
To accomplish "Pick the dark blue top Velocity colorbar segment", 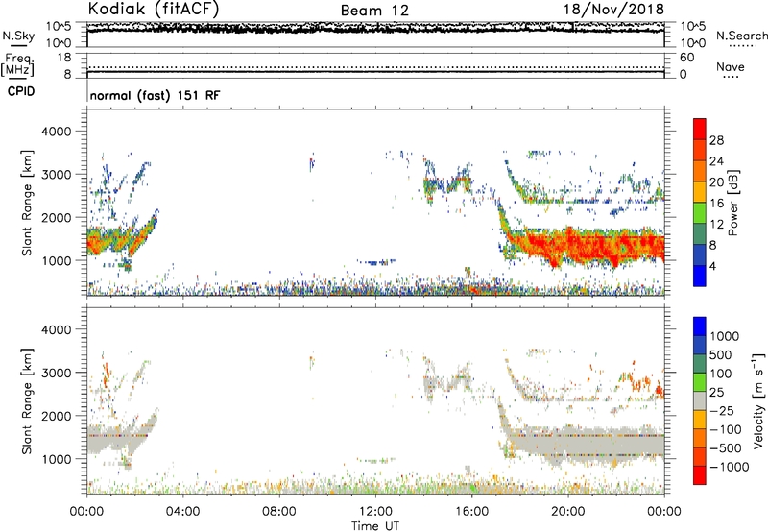I will (701, 326).
